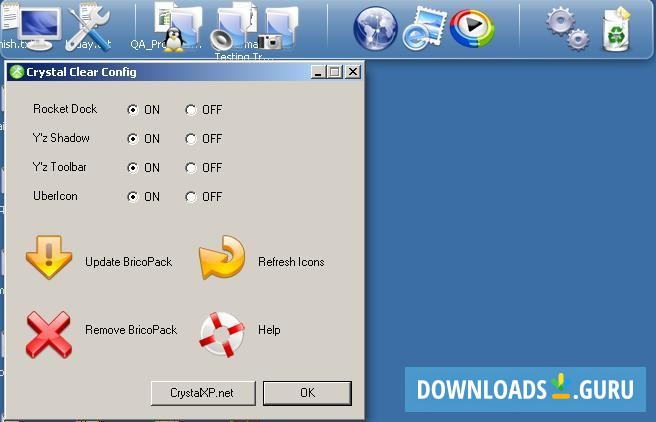Click the UberIcon option label
The width and height of the screenshot is (656, 422).
(55, 196)
